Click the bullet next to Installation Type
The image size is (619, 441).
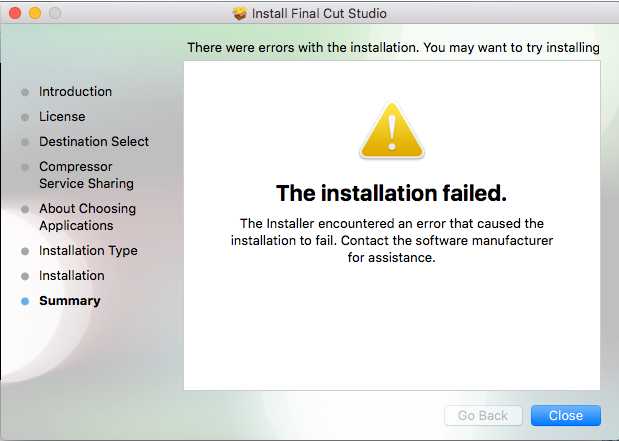click(x=25, y=251)
